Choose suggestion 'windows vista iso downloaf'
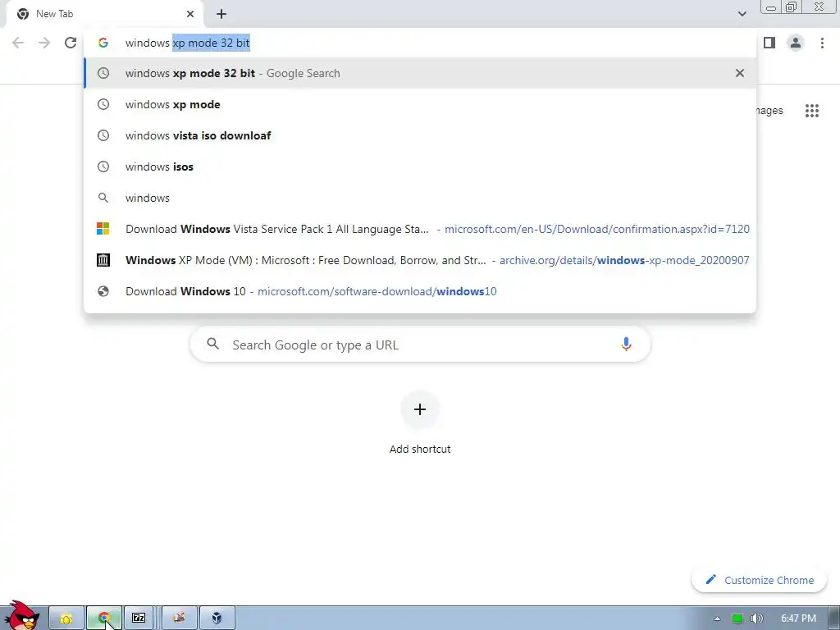Viewport: 840px width, 630px height. click(x=420, y=135)
